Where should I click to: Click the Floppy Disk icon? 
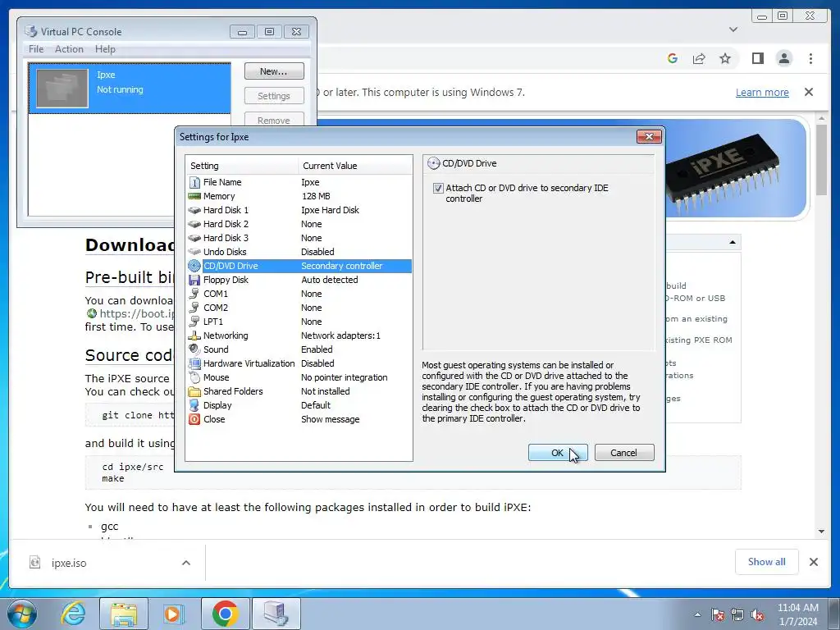pos(194,280)
